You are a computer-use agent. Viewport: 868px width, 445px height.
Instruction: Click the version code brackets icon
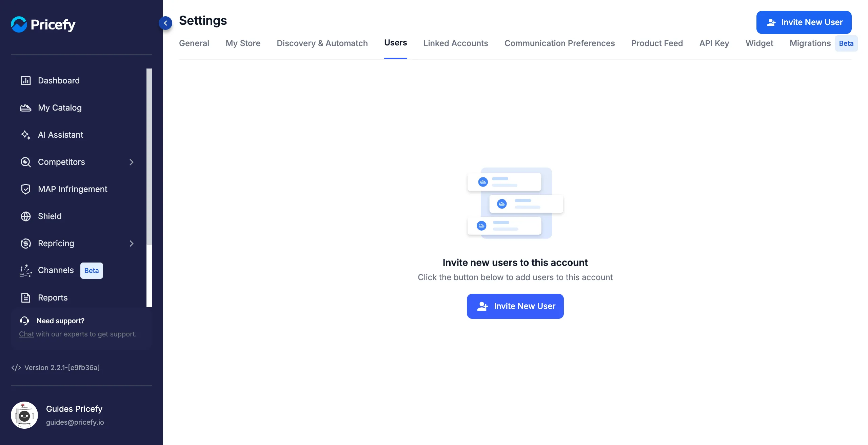pyautogui.click(x=16, y=368)
